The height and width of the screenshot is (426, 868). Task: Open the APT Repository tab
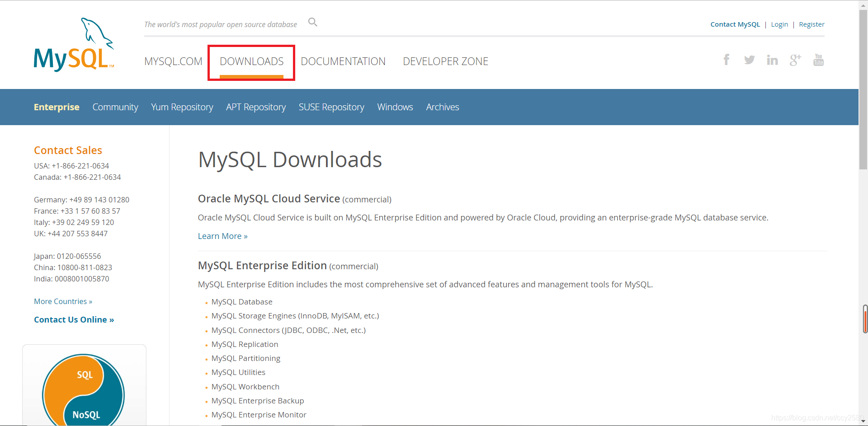point(256,107)
